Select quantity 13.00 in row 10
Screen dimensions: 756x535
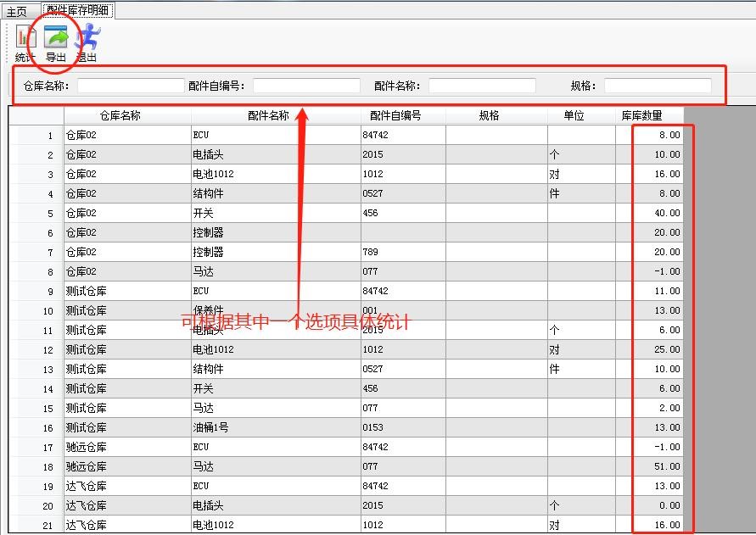pyautogui.click(x=649, y=311)
